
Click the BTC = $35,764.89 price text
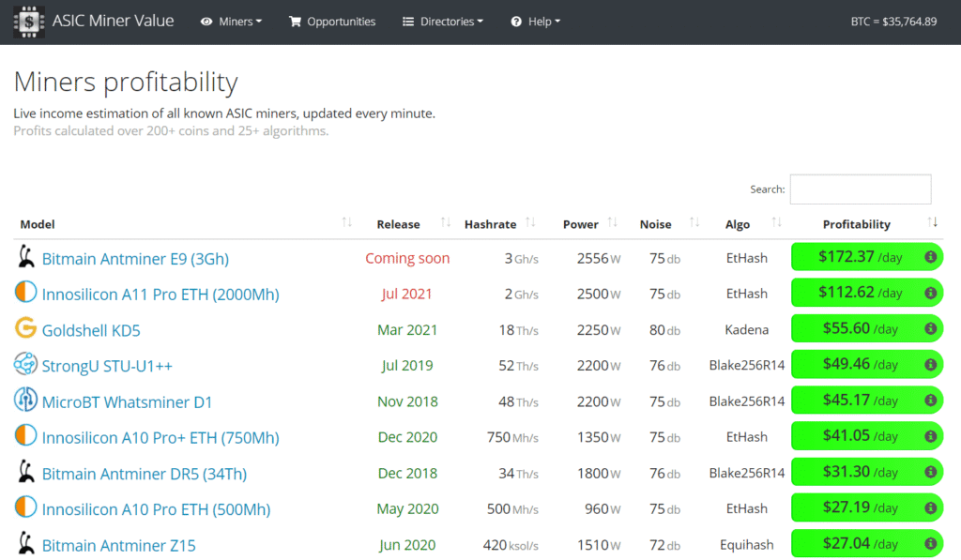893,22
